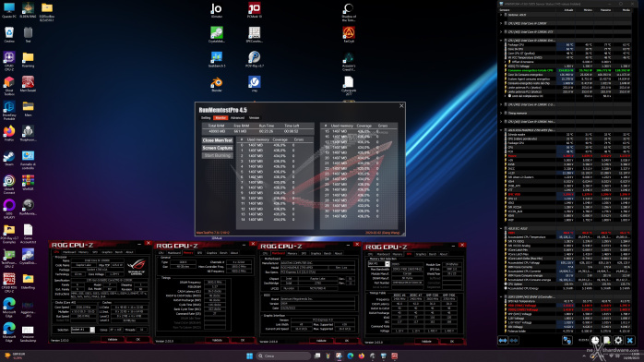Image resolution: width=644 pixels, height=362 pixels.
Task: Click Screen Capture button in RunMemtestPro
Action: click(x=217, y=148)
